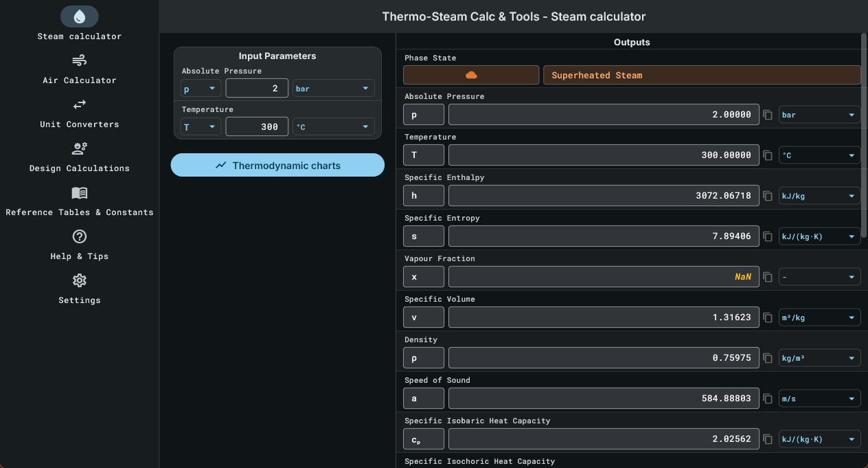Copy the Specific Isobaric Heat Capacity value

pyautogui.click(x=768, y=439)
